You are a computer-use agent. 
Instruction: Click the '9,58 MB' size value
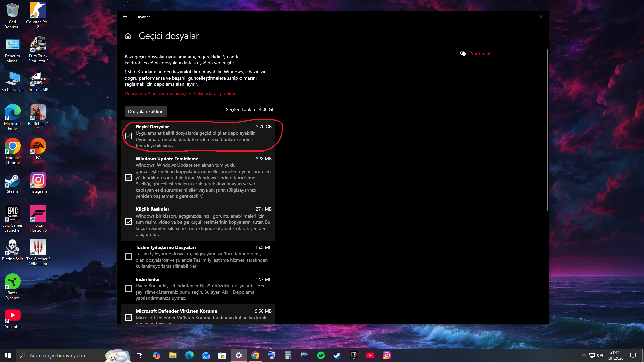click(x=263, y=311)
